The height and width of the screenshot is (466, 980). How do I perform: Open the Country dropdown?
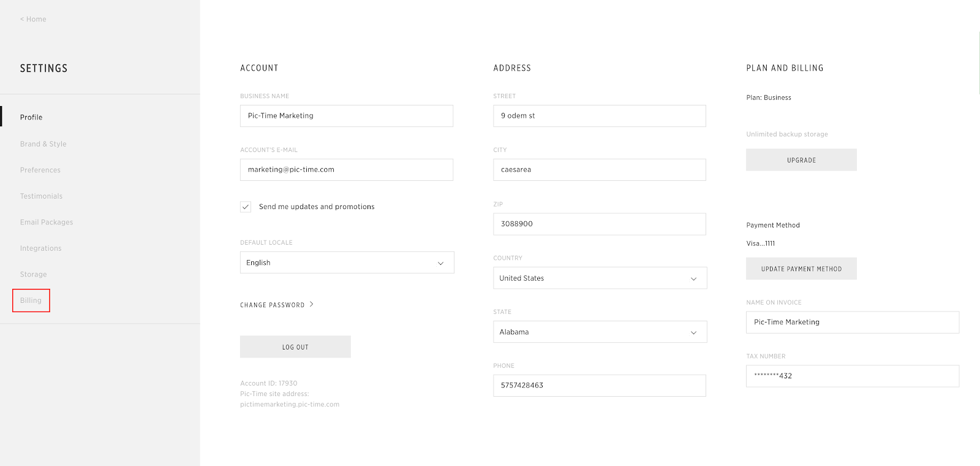[600, 278]
